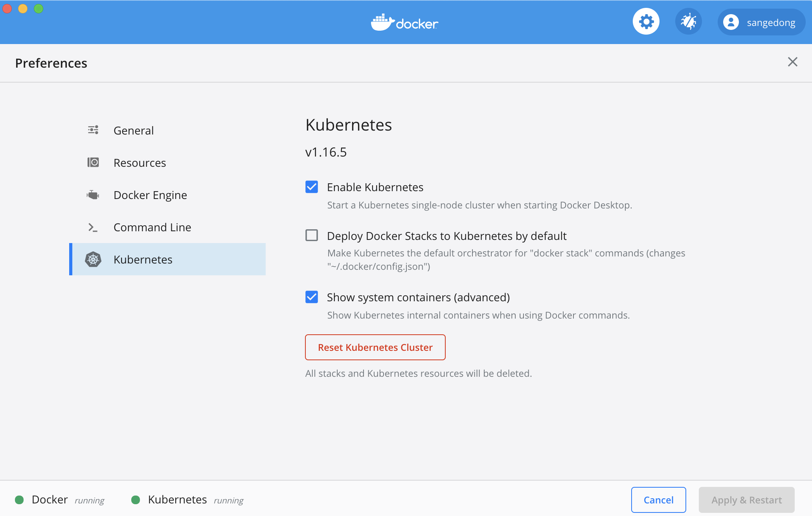This screenshot has height=516, width=812.
Task: Click the Docker Engine icon in sidebar
Action: tap(93, 195)
